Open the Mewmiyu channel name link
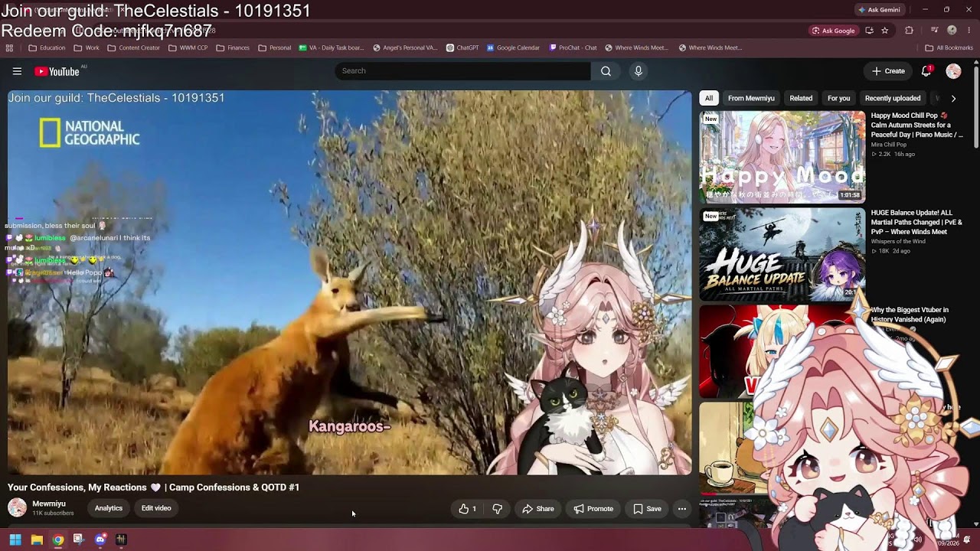The height and width of the screenshot is (551, 980). [49, 504]
